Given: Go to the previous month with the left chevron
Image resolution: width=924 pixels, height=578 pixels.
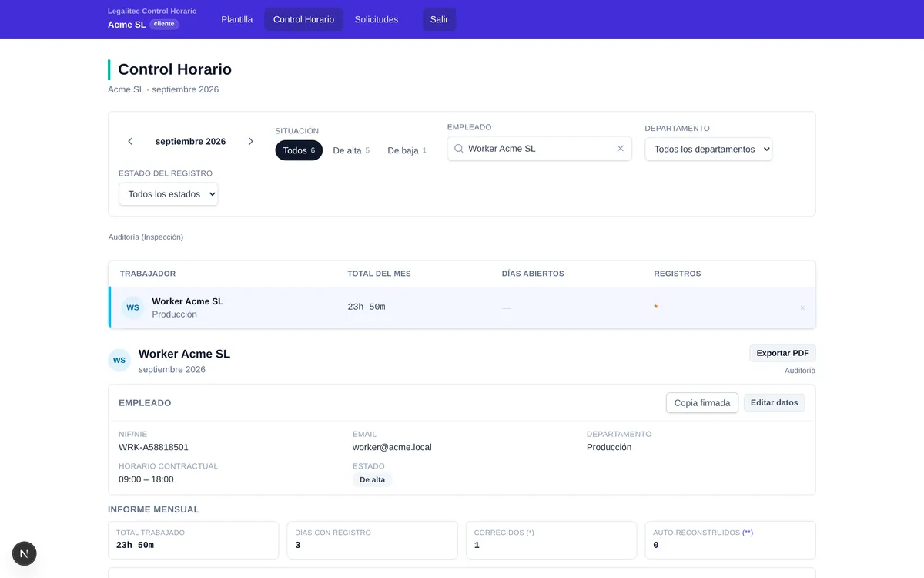Looking at the screenshot, I should tap(130, 142).
